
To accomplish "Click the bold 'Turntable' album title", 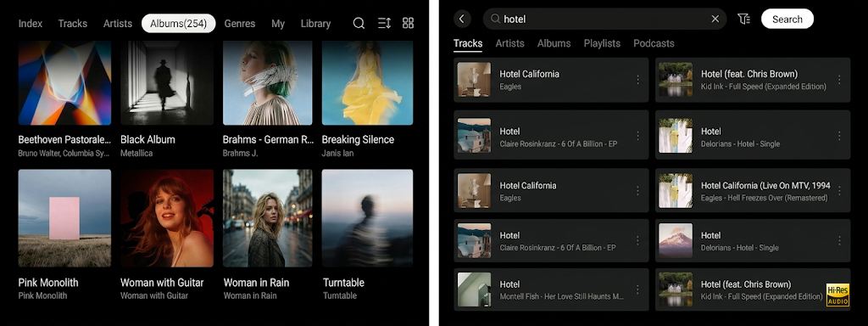I will pos(344,283).
